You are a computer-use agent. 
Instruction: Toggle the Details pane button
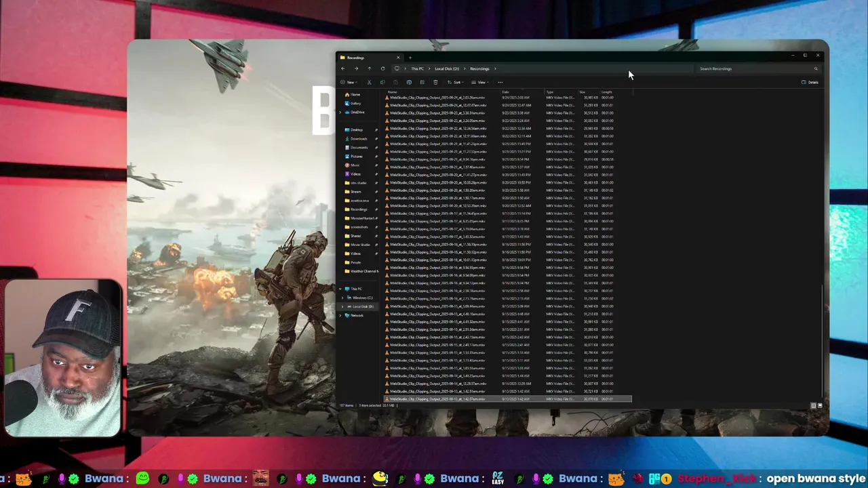coord(810,82)
